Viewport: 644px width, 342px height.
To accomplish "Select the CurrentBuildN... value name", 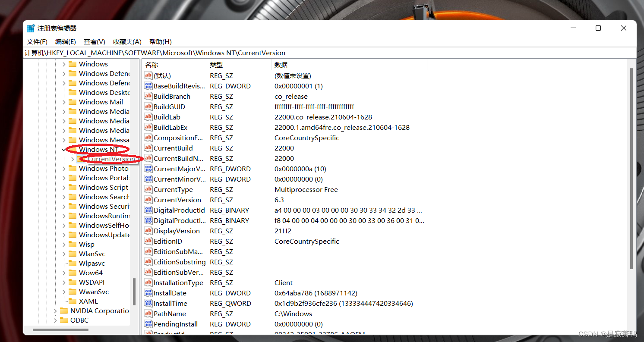I will 179,159.
